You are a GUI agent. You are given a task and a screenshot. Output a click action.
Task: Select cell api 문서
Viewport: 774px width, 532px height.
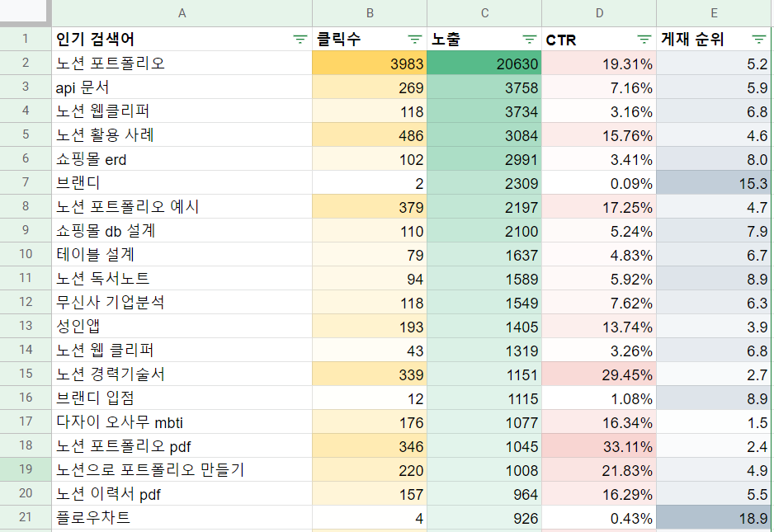[182, 87]
